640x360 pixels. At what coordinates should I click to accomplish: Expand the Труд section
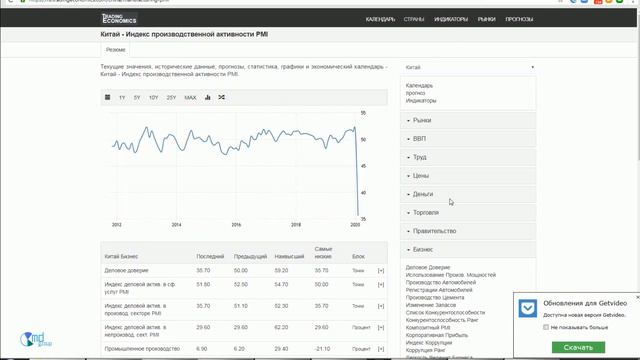pyautogui.click(x=468, y=157)
